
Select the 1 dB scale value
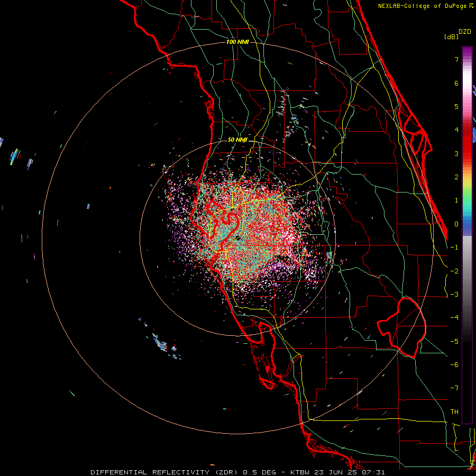(456, 200)
